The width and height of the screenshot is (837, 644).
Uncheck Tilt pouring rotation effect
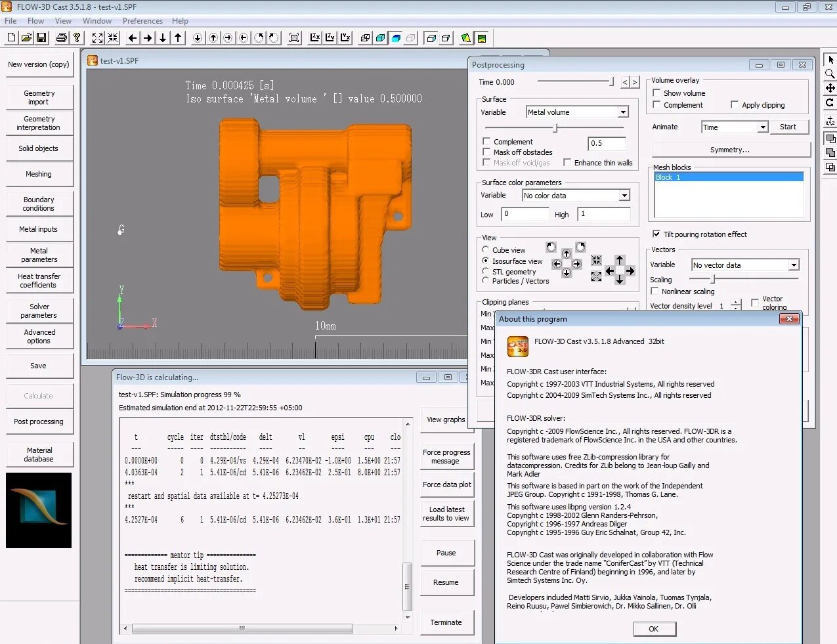pos(656,234)
